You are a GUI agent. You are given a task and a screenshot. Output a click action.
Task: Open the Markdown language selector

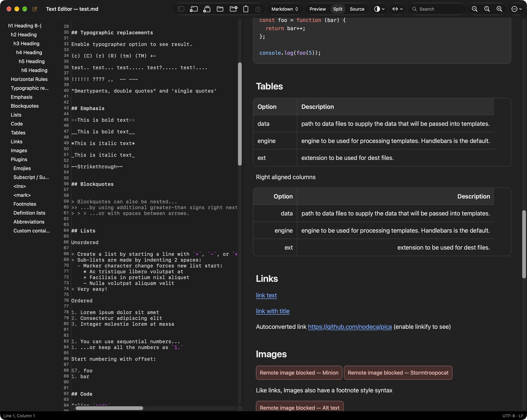[285, 9]
